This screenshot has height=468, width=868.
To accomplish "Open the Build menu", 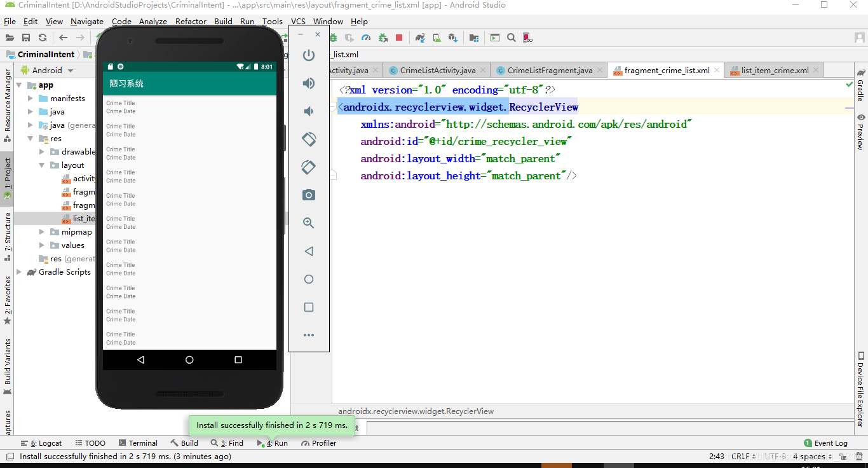I will [x=223, y=22].
